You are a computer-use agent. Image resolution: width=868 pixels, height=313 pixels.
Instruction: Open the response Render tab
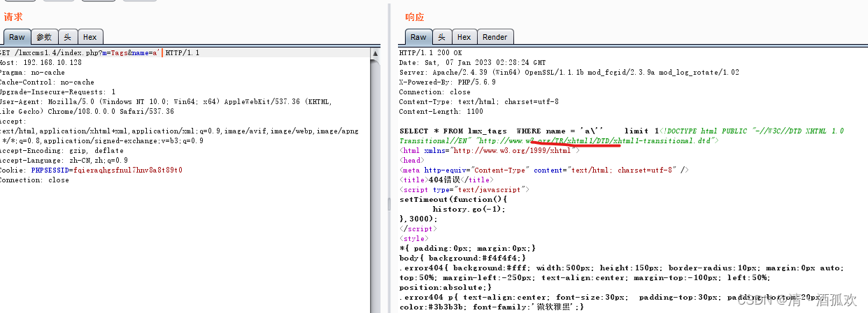point(495,37)
